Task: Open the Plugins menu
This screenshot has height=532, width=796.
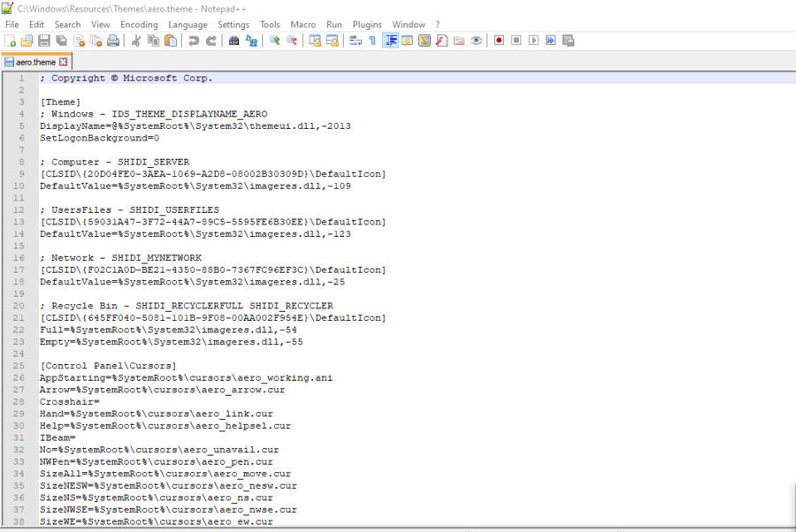Action: (367, 25)
